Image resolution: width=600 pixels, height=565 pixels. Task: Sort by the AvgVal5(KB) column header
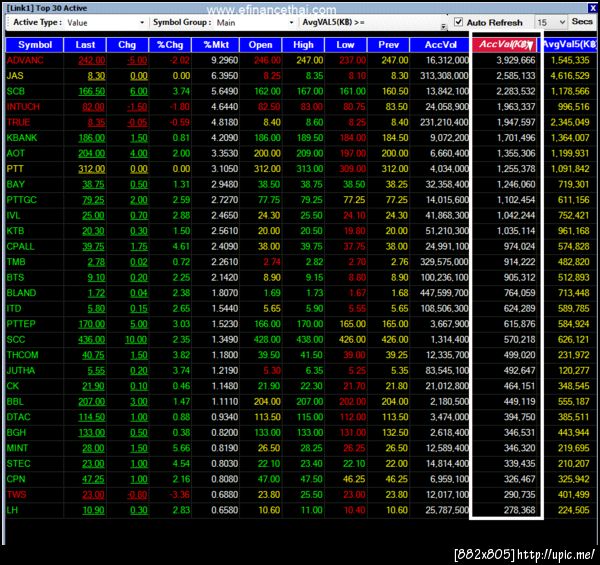569,45
